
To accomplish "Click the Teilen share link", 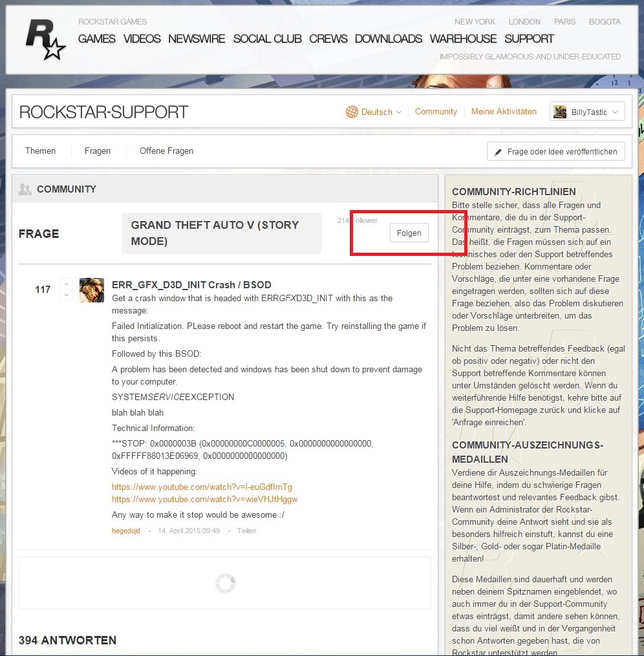I will point(246,531).
